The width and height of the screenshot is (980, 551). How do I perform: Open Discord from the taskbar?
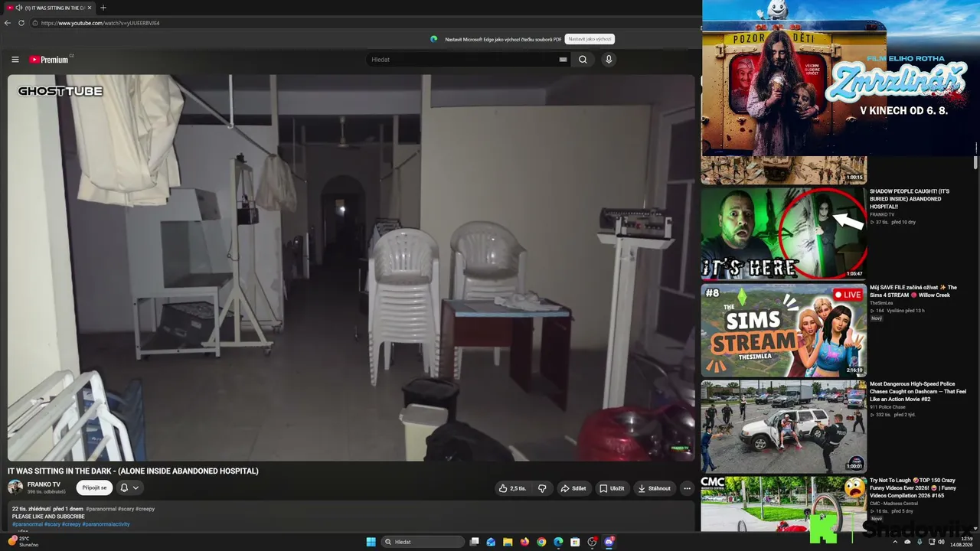[x=609, y=542]
